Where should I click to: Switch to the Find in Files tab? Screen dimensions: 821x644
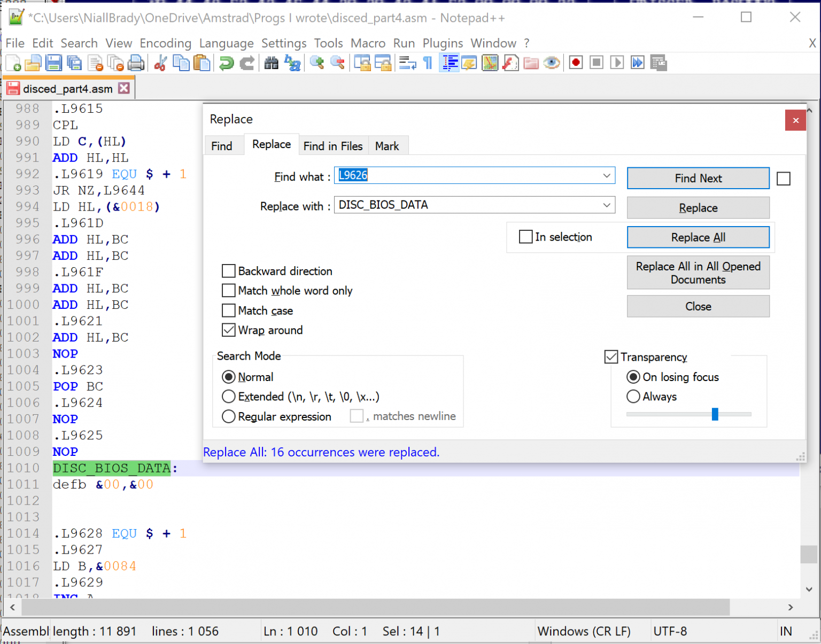[x=332, y=146]
